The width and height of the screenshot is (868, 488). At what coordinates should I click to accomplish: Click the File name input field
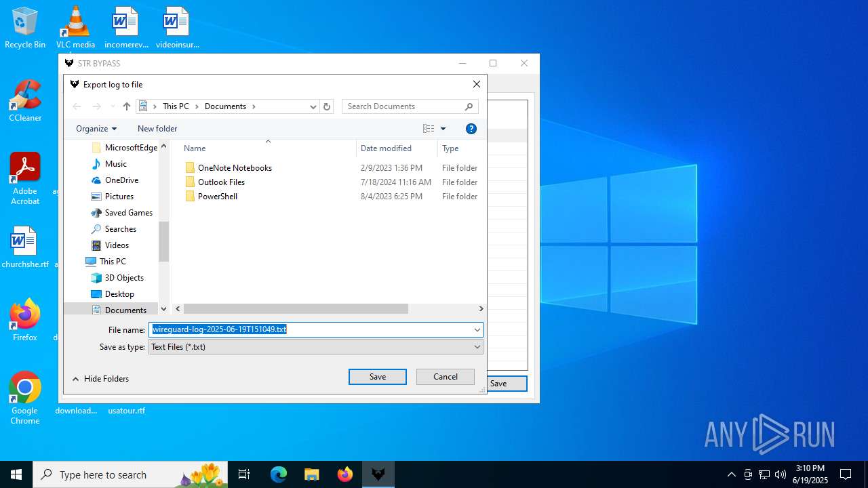click(311, 330)
